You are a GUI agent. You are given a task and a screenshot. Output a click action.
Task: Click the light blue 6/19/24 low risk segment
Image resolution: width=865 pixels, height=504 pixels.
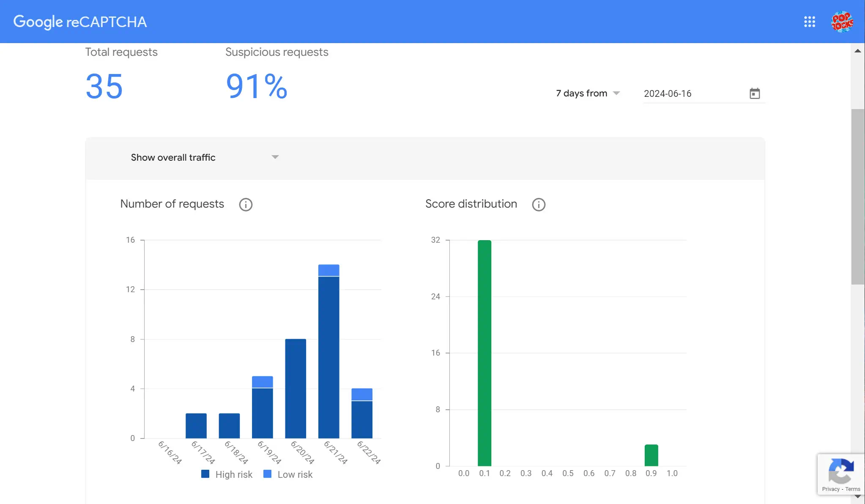click(262, 382)
